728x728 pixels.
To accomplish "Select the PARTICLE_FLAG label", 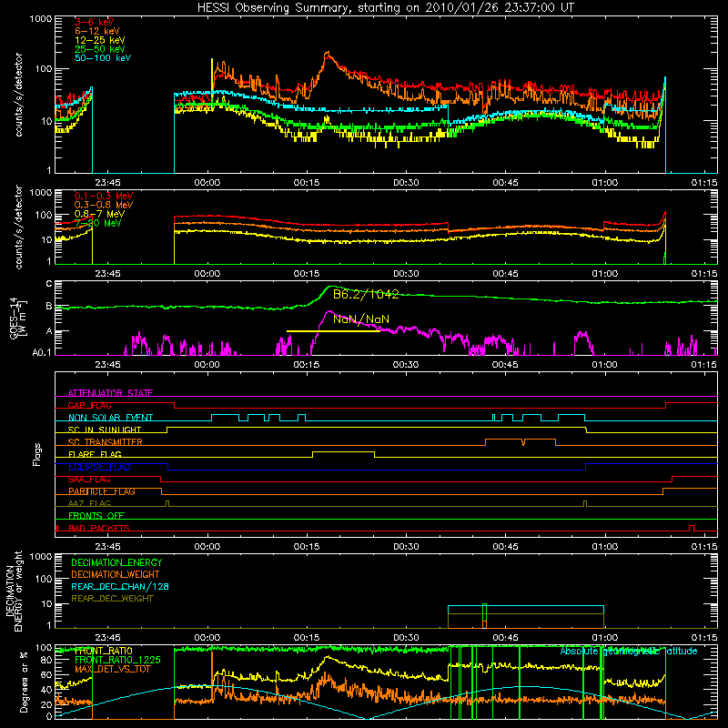I will click(x=102, y=491).
